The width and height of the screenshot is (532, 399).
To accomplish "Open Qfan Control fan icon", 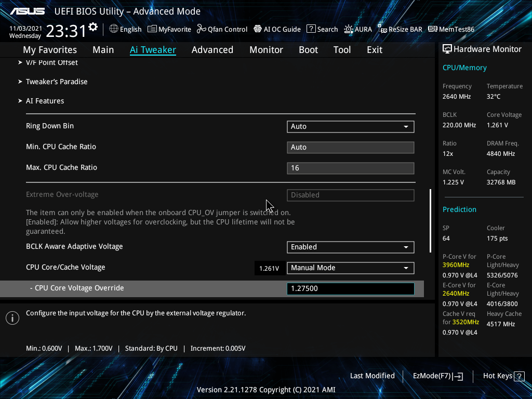I will [201, 29].
